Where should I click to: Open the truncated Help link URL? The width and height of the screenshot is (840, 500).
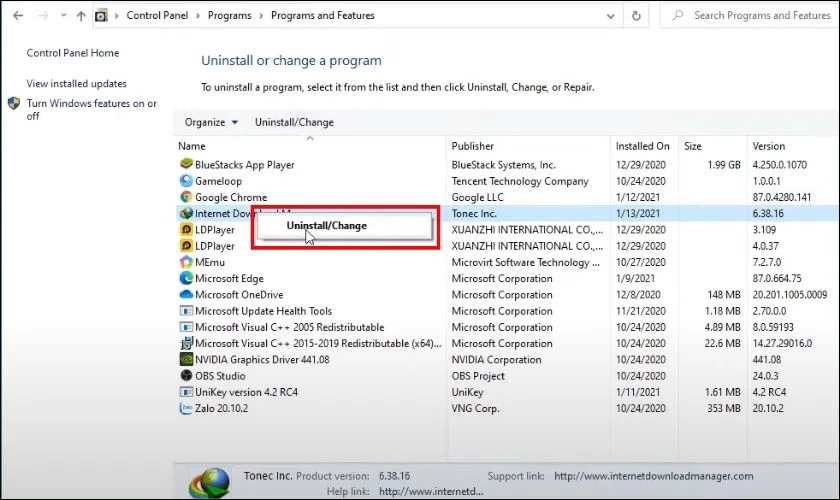click(431, 491)
